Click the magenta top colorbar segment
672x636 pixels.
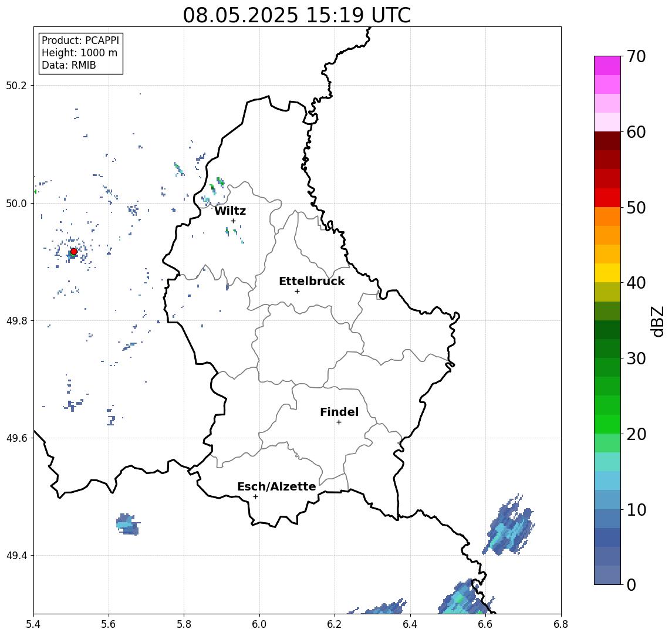pos(607,66)
